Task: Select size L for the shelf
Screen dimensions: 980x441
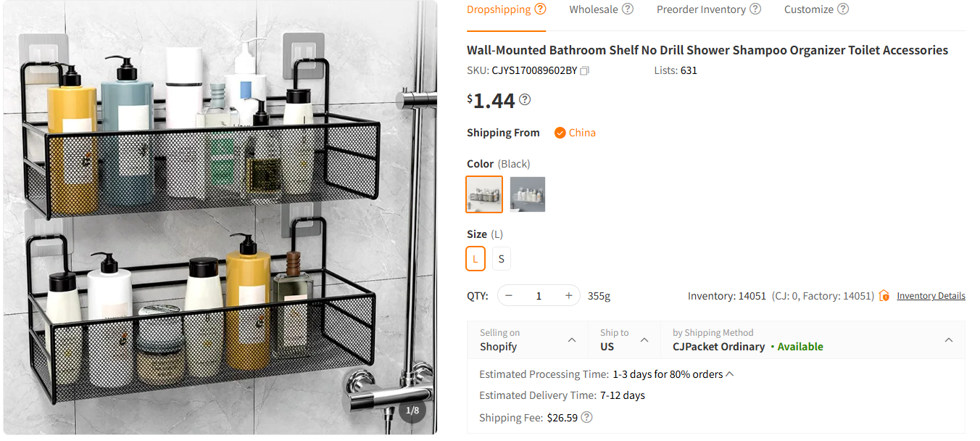Action: [x=476, y=258]
